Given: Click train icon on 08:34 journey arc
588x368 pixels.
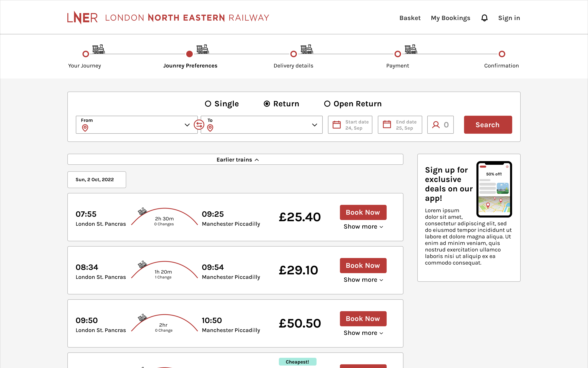Looking at the screenshot, I should (142, 264).
